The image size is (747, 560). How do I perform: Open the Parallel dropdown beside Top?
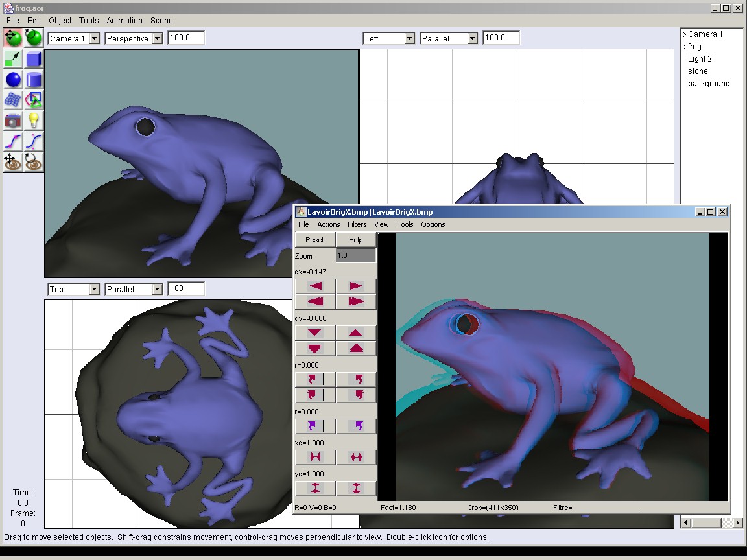[x=134, y=289]
